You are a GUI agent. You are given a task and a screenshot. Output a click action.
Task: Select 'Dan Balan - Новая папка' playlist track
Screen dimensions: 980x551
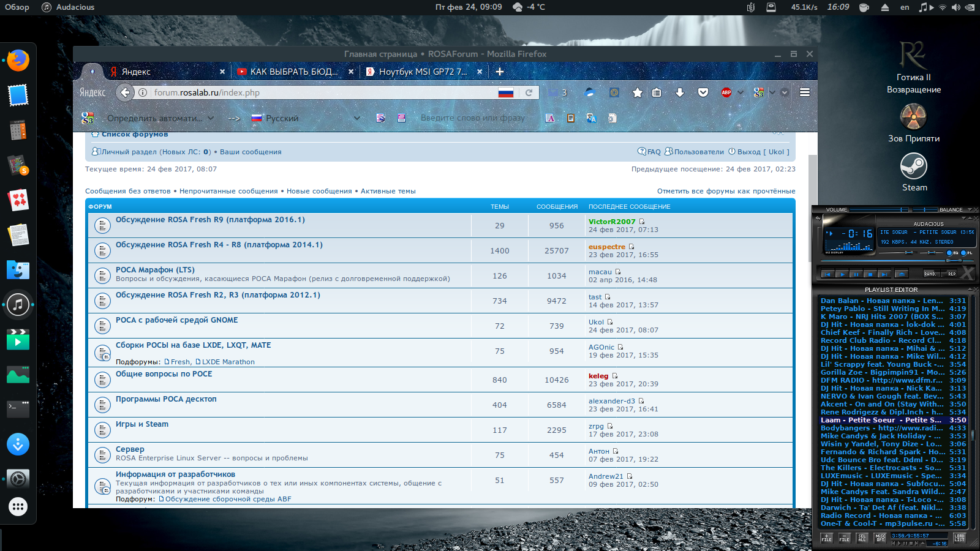click(x=893, y=301)
